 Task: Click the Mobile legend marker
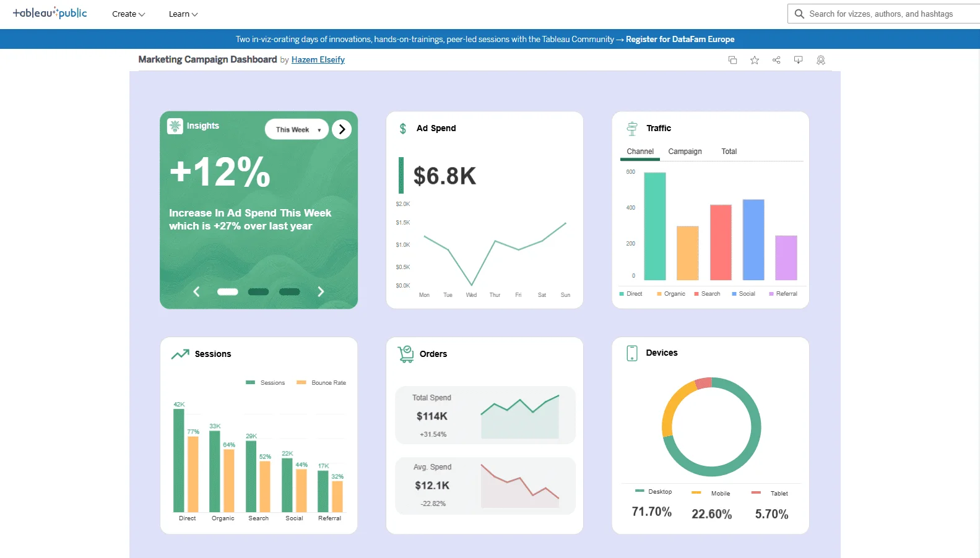click(696, 492)
